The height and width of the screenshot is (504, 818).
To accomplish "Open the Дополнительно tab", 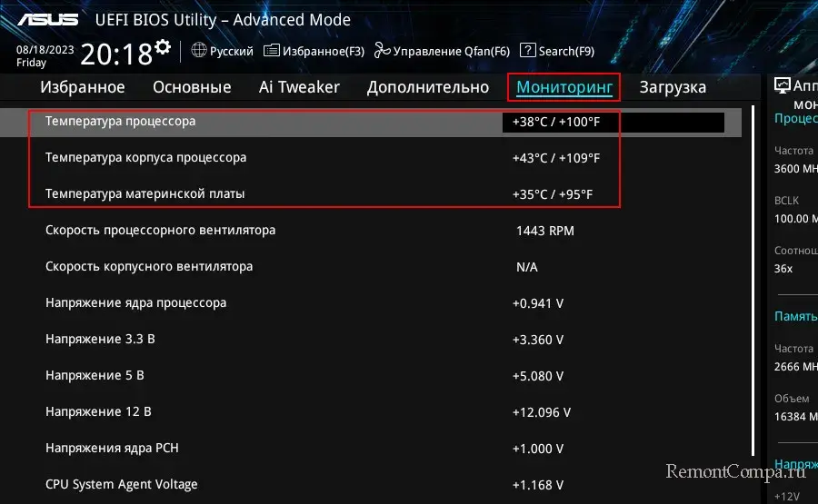I will (427, 87).
